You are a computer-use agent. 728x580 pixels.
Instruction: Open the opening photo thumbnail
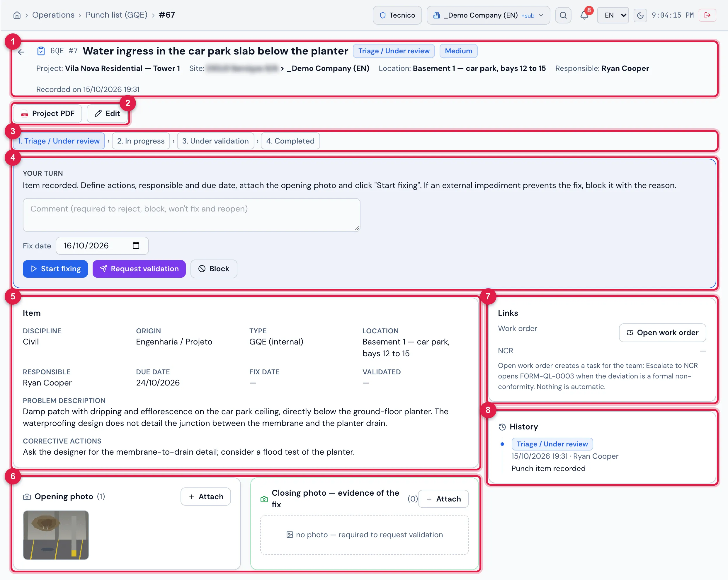coord(56,535)
